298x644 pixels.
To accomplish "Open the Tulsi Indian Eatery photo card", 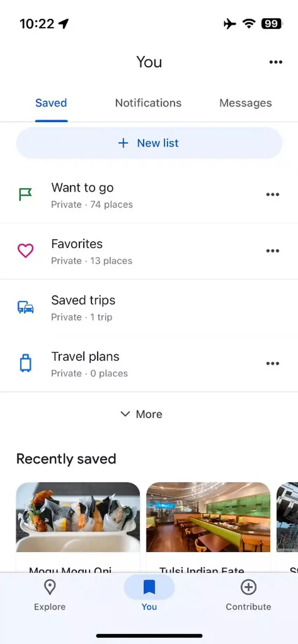I will (x=208, y=517).
